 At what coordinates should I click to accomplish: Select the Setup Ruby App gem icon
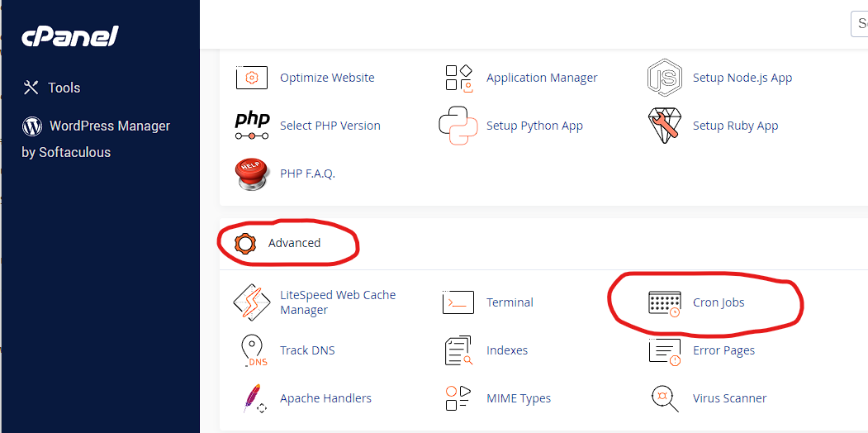pyautogui.click(x=664, y=126)
